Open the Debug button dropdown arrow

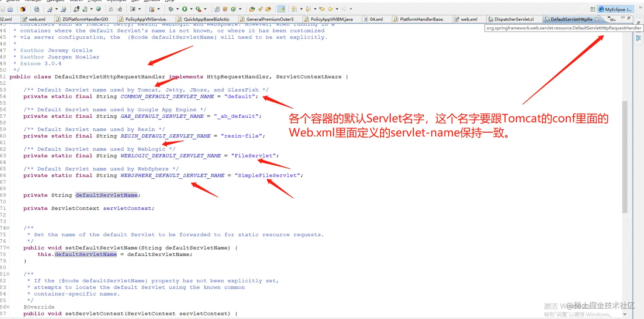tap(177, 9)
